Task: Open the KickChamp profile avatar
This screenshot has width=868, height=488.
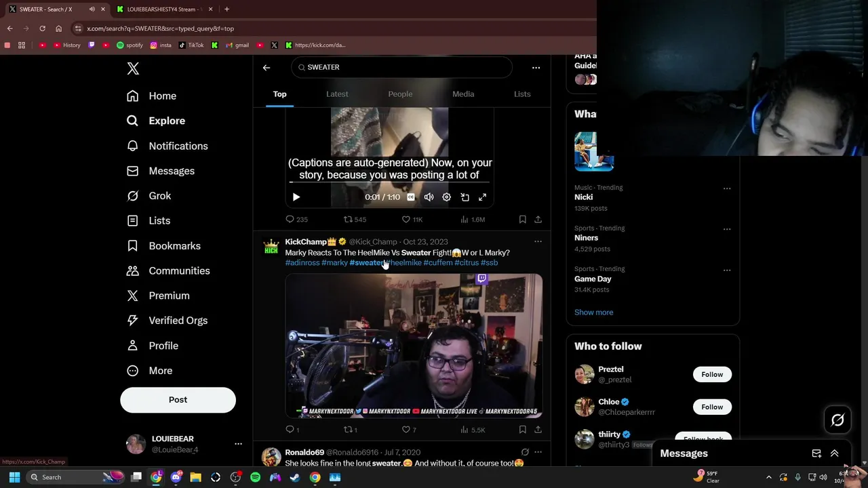Action: point(271,247)
